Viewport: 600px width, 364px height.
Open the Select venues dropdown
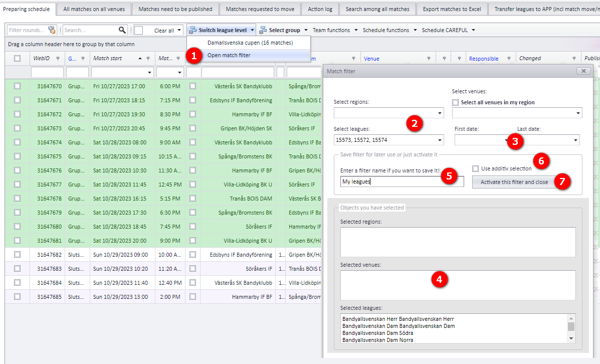click(x=578, y=113)
